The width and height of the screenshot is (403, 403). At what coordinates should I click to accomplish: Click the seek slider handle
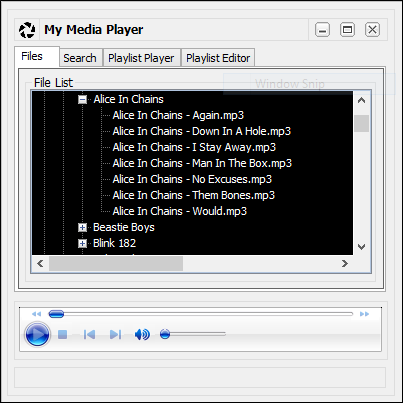pyautogui.click(x=56, y=314)
